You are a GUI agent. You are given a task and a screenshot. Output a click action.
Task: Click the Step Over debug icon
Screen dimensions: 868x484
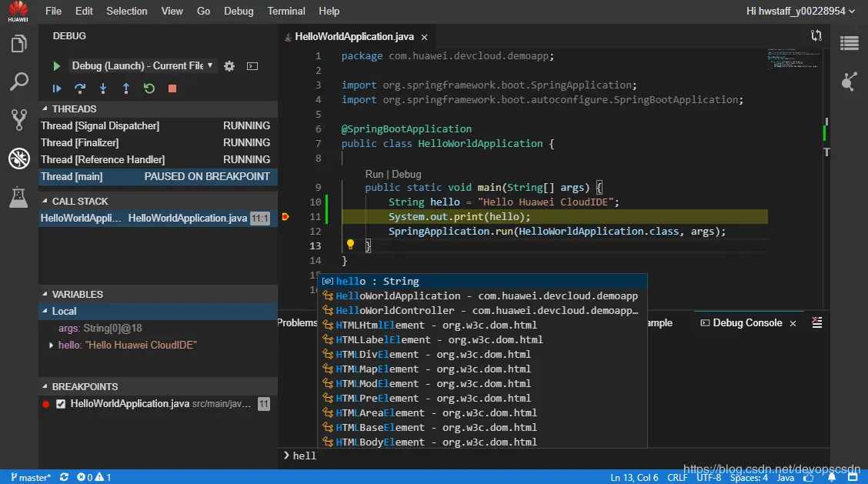(x=80, y=88)
